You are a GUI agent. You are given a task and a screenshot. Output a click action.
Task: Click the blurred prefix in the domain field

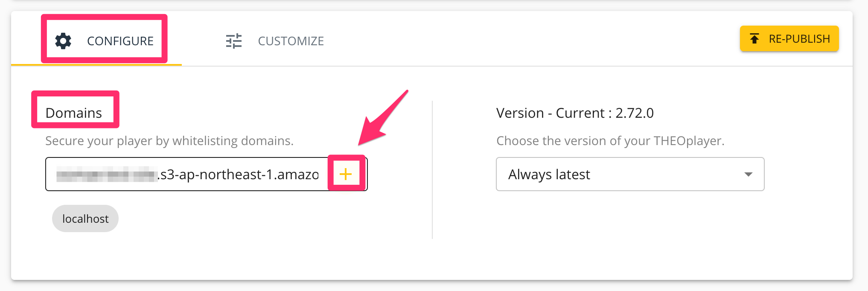[106, 175]
